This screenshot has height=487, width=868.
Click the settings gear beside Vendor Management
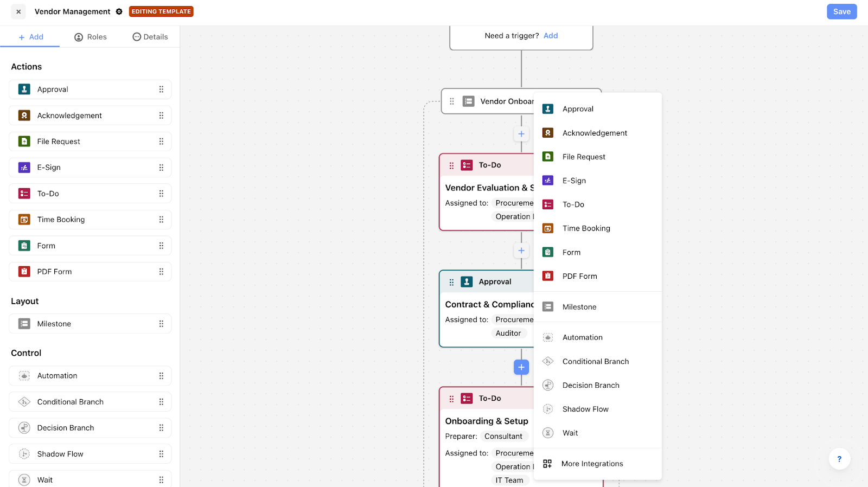coord(119,11)
